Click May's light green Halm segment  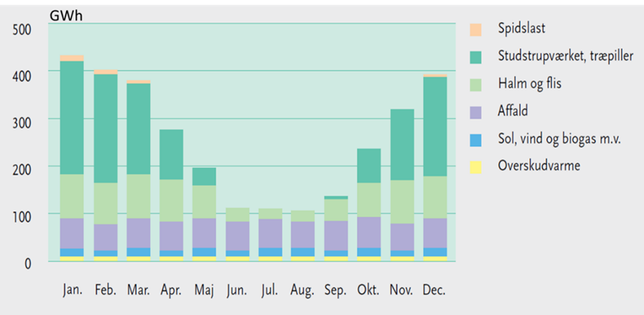(x=204, y=202)
